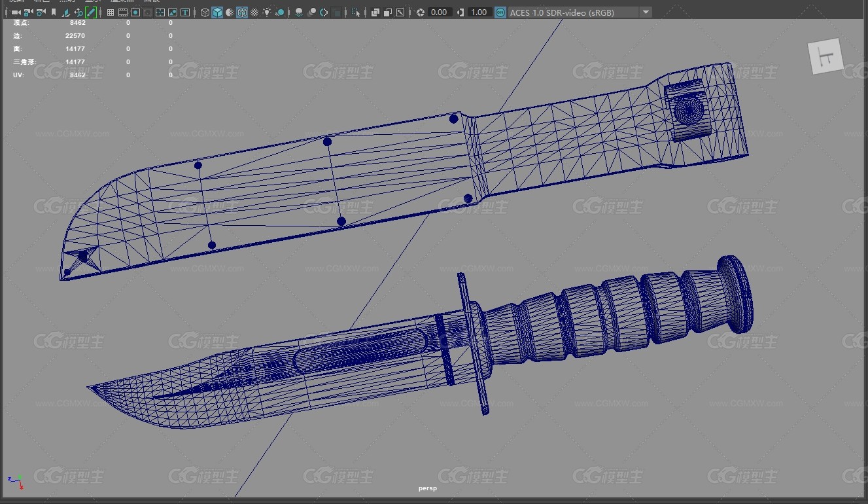868x504 pixels.
Task: Click the ViewCube in the viewport corner
Action: click(x=824, y=57)
